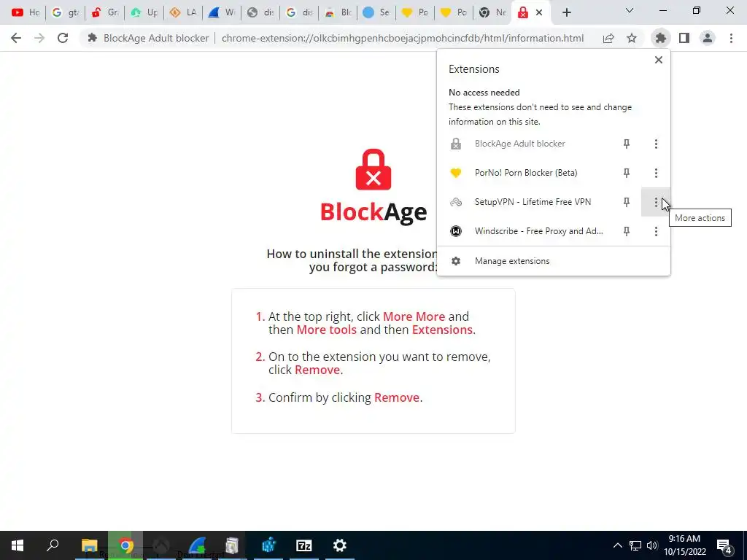Screen dimensions: 747x560
Task: Bookmark this page with the star icon
Action: tap(632, 38)
